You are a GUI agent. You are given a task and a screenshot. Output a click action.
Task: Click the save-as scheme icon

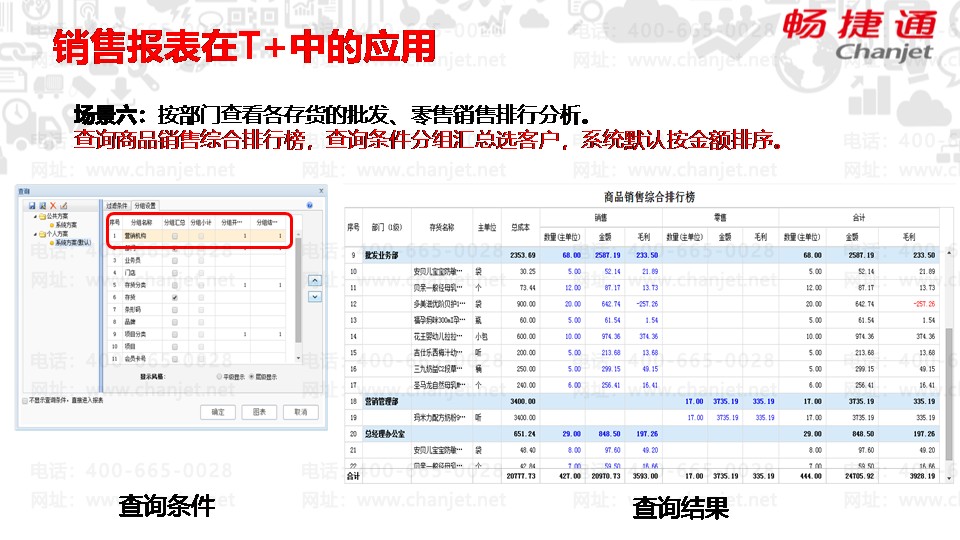42,206
